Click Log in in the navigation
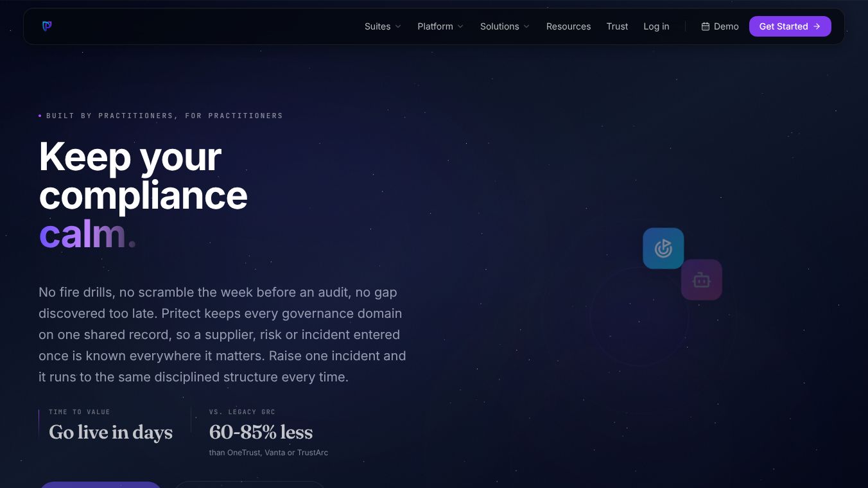 [x=656, y=26]
